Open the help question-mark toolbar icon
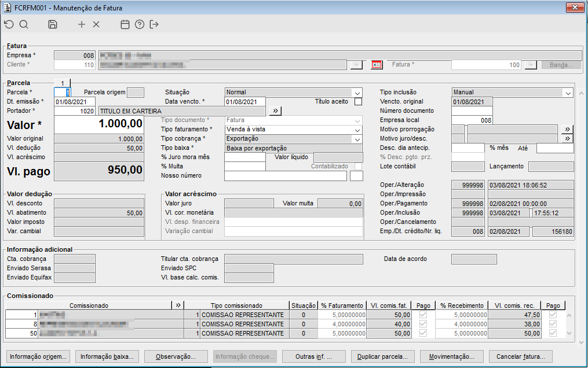The height and width of the screenshot is (368, 588). coord(140,24)
